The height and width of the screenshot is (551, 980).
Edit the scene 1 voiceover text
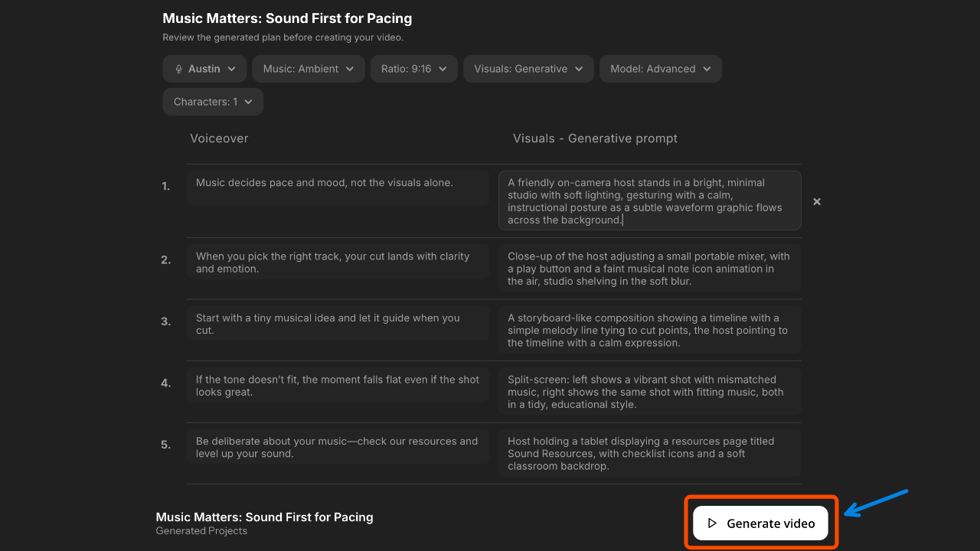[x=338, y=187]
